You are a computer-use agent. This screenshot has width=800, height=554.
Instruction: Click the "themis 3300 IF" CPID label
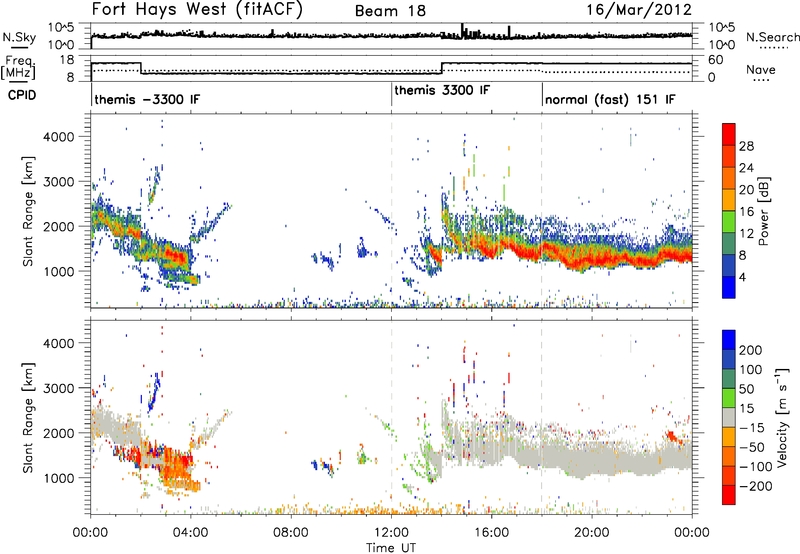pyautogui.click(x=442, y=90)
